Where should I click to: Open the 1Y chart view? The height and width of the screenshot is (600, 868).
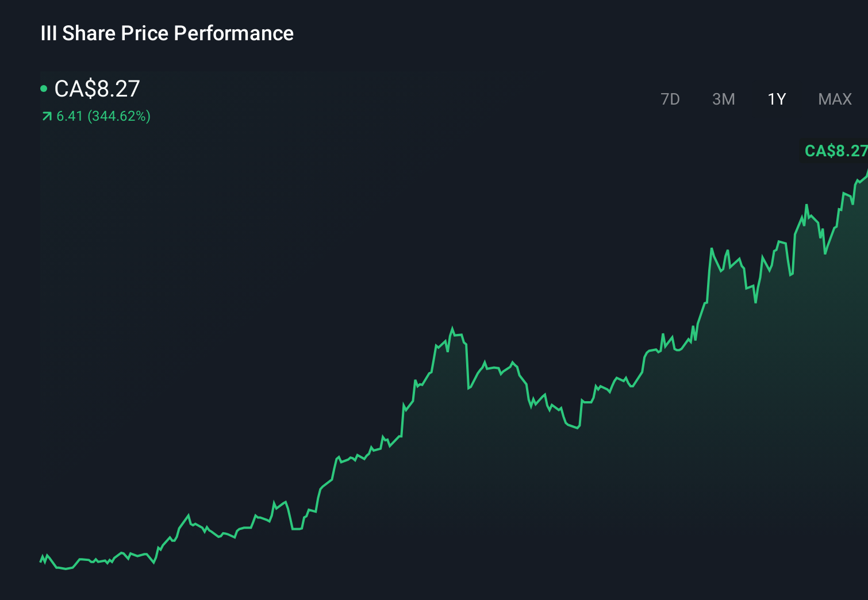tap(776, 99)
